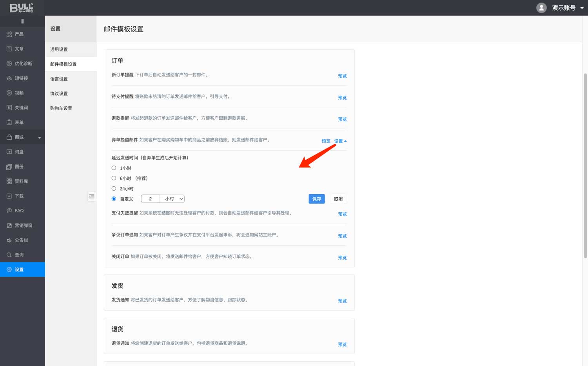Click the blue 保存 button
The height and width of the screenshot is (366, 588).
316,199
